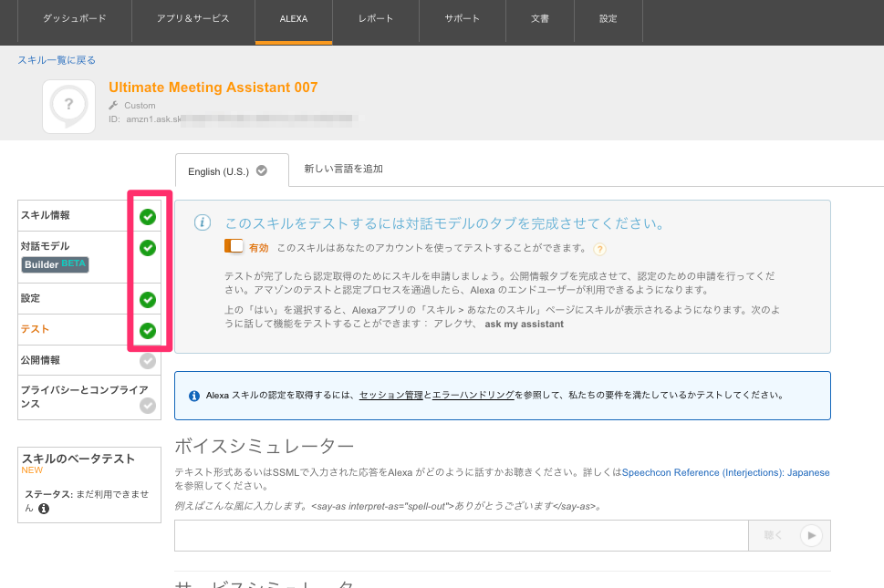Click the blue info icon in certification notice
Image resolution: width=884 pixels, height=588 pixels.
pyautogui.click(x=194, y=396)
